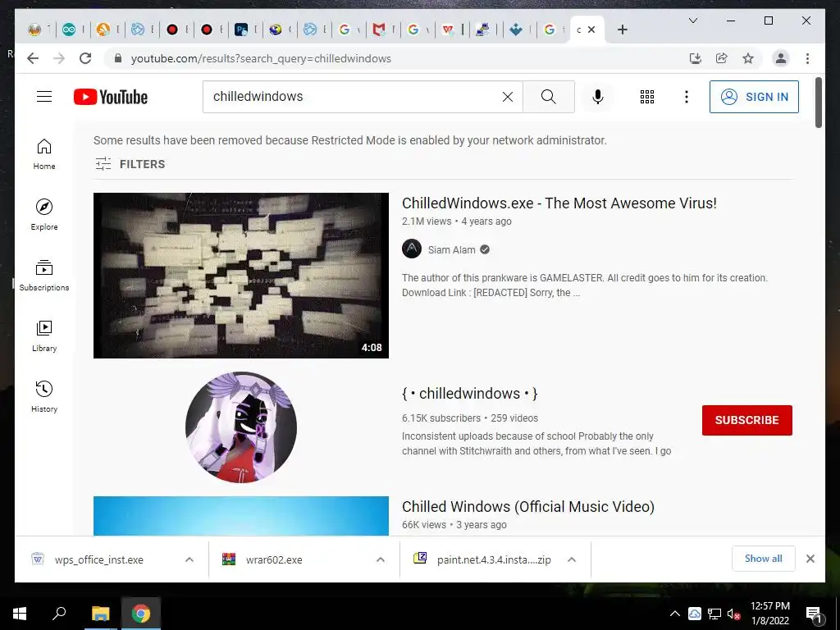
Task: Open wrar602.exe download
Action: click(274, 559)
